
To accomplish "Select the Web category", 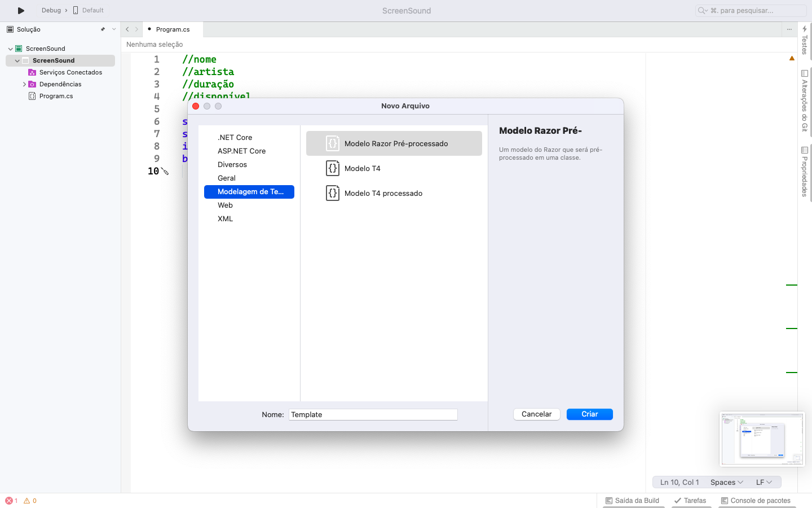I will coord(249,205).
